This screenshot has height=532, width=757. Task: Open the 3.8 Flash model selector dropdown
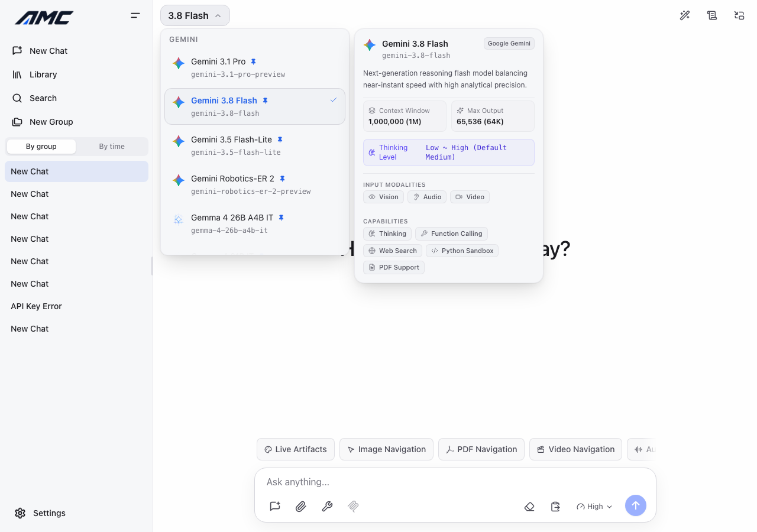195,15
